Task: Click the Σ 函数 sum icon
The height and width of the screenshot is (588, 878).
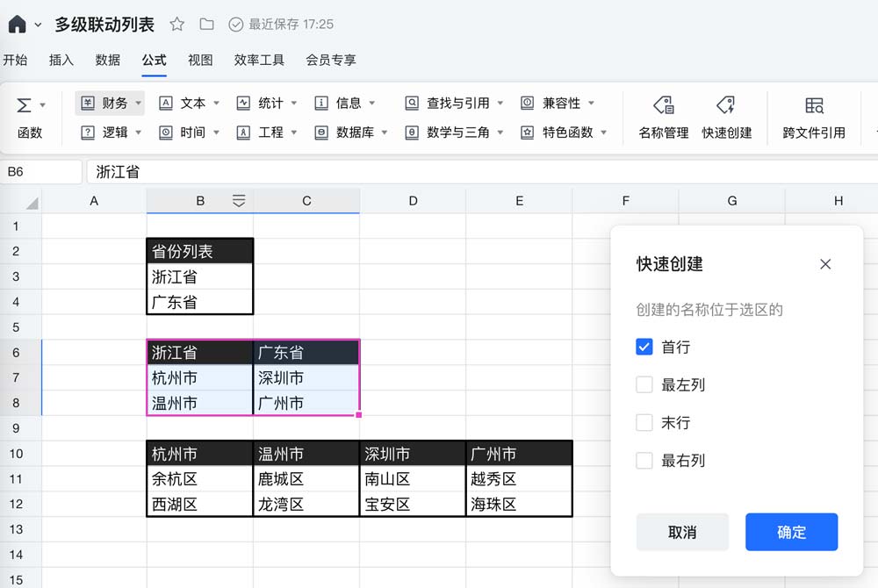Action: [x=25, y=106]
